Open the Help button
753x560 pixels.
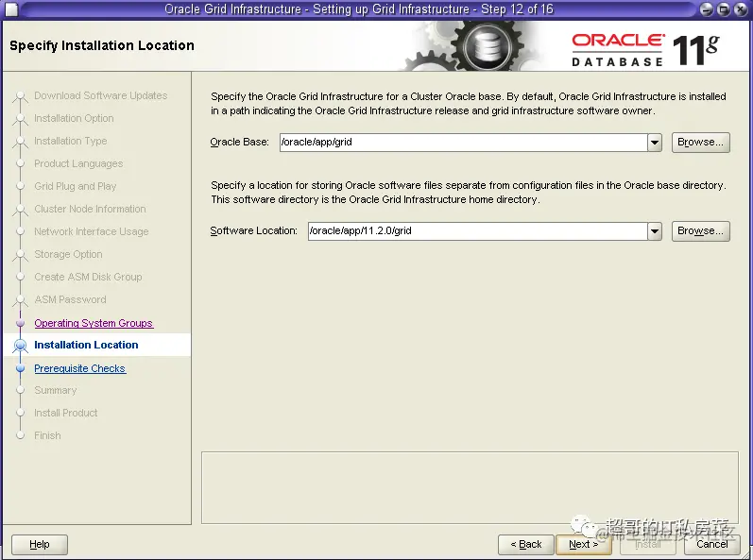pyautogui.click(x=40, y=545)
